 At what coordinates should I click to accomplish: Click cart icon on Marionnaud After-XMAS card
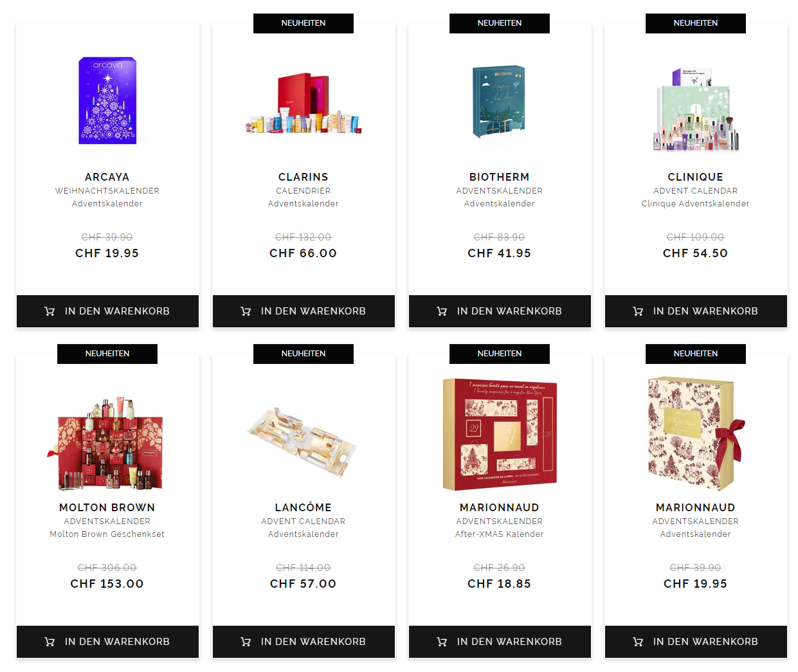[x=442, y=642]
